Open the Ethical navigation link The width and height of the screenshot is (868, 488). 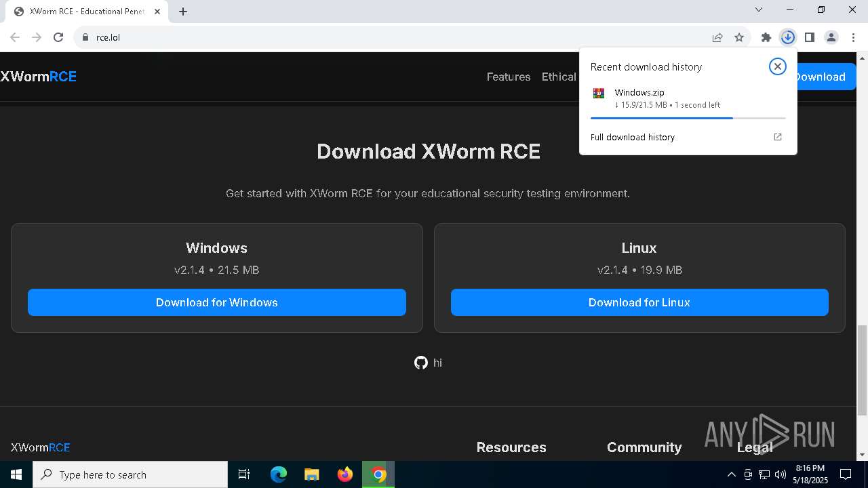coord(559,77)
